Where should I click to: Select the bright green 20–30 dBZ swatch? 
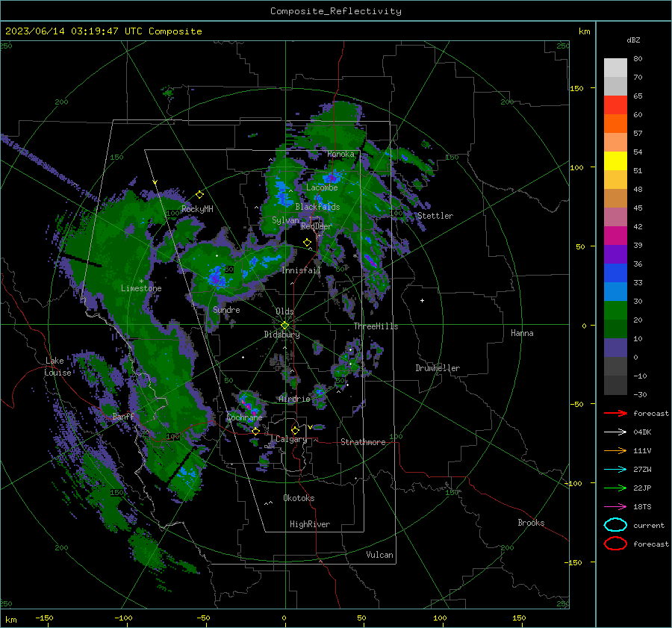615,311
